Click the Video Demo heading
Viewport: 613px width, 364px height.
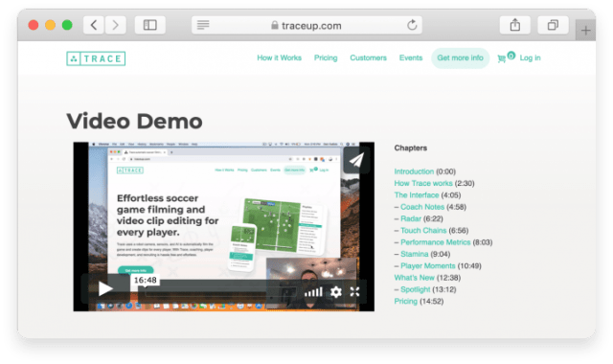coord(134,121)
